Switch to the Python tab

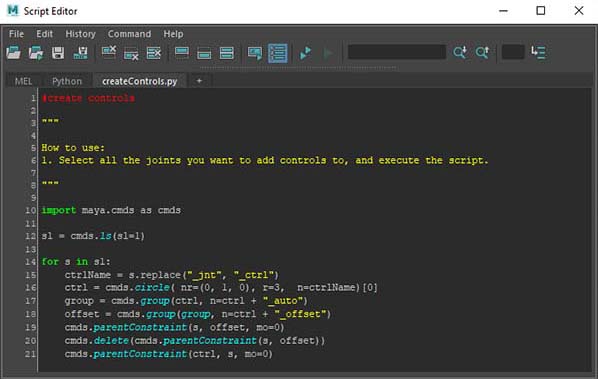point(67,81)
